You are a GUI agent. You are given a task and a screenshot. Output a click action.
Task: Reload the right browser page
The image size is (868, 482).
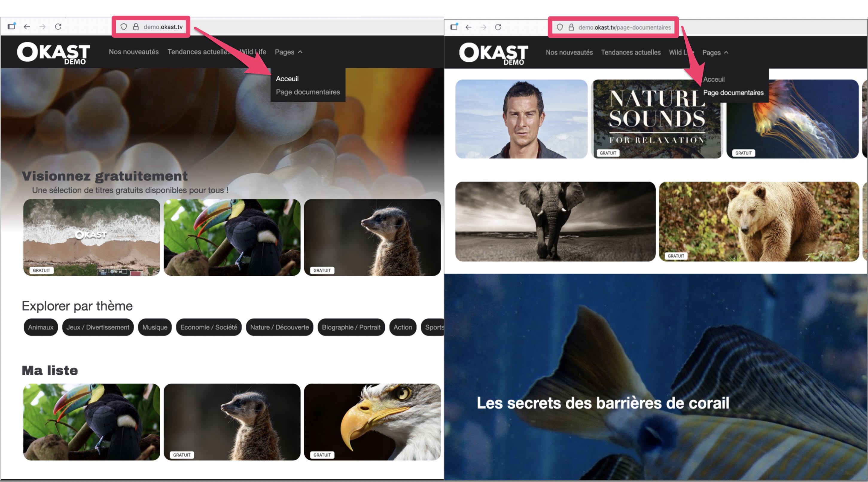(498, 27)
